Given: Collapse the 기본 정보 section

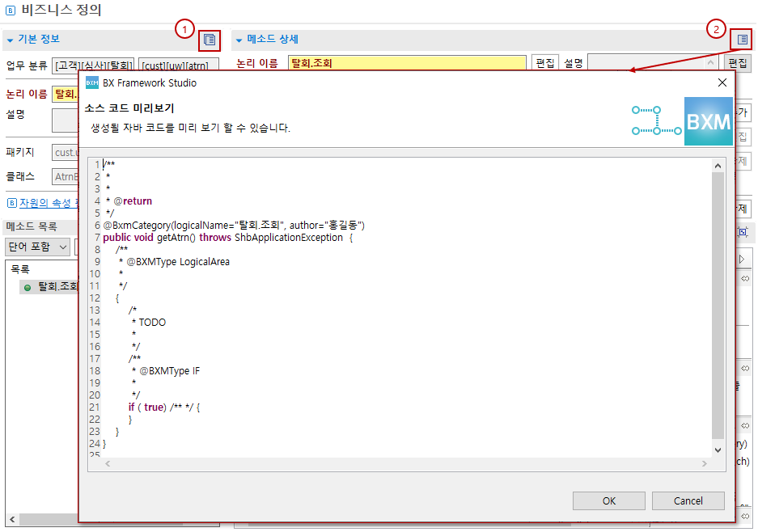Looking at the screenshot, I should 11,40.
